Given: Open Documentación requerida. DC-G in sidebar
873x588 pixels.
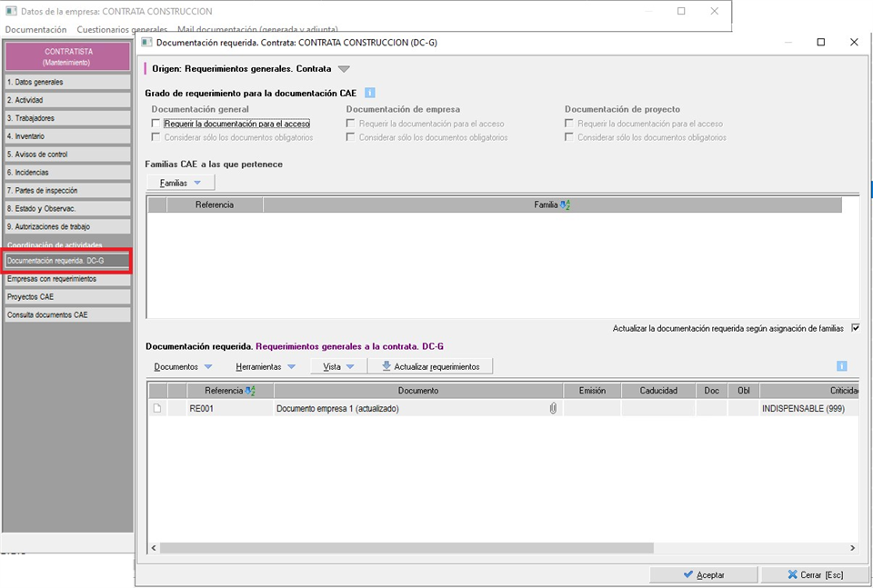Looking at the screenshot, I should click(67, 260).
